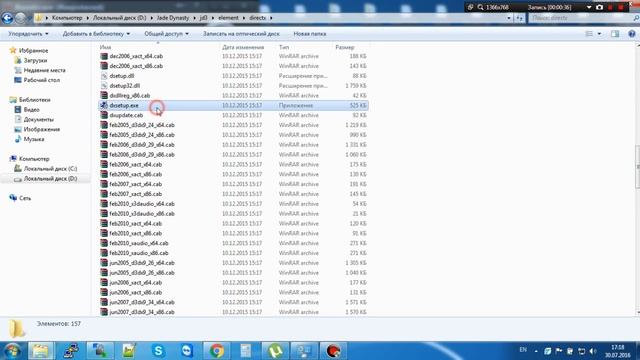Viewport: 640px width, 360px height.
Task: Open uTorrent from the taskbar
Action: [x=275, y=351]
